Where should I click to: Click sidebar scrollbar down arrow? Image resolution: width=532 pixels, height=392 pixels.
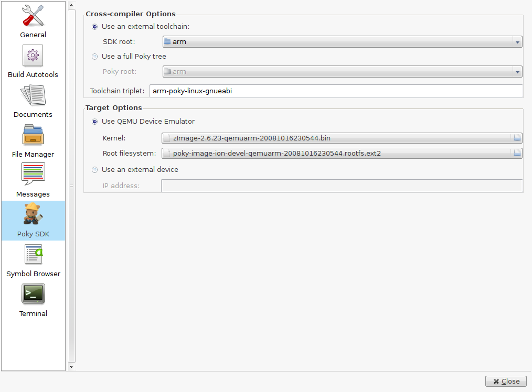71,367
